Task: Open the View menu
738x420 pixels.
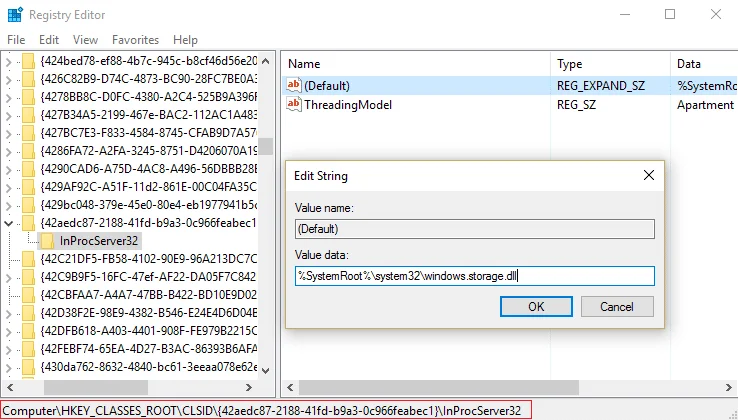Action: click(x=85, y=40)
